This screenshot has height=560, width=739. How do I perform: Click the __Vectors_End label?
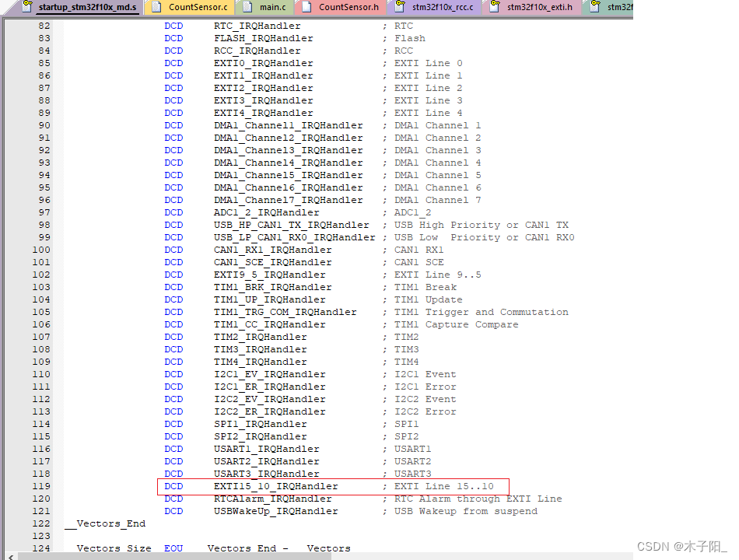105,523
